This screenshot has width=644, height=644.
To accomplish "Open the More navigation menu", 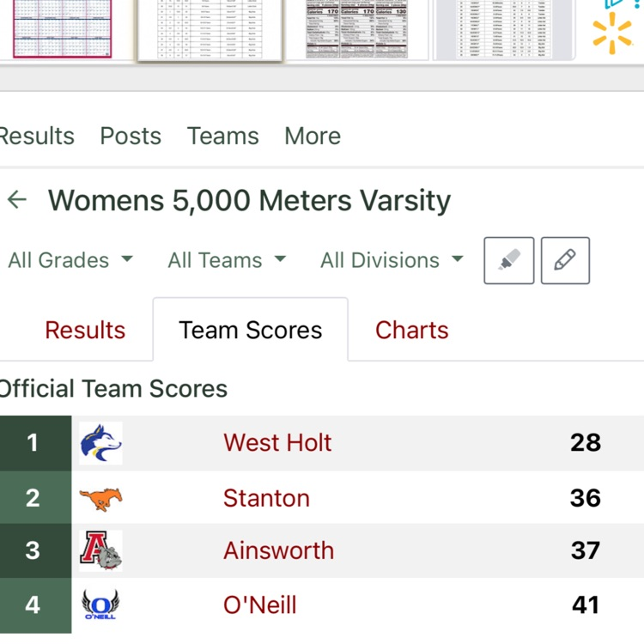I will (x=313, y=136).
